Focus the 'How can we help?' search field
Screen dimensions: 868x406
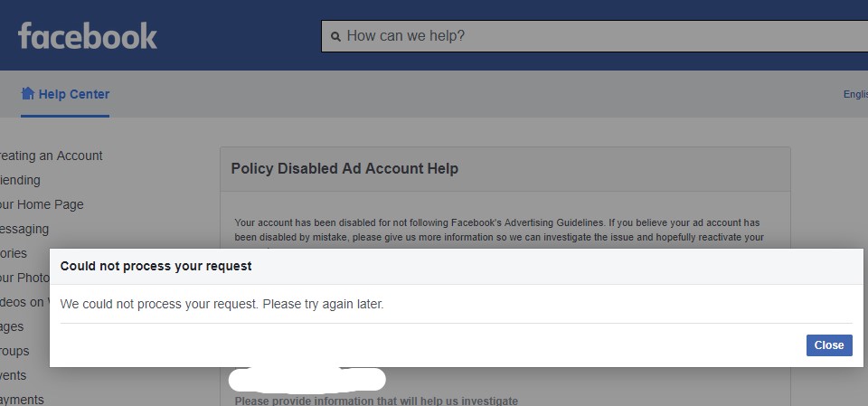coord(595,36)
